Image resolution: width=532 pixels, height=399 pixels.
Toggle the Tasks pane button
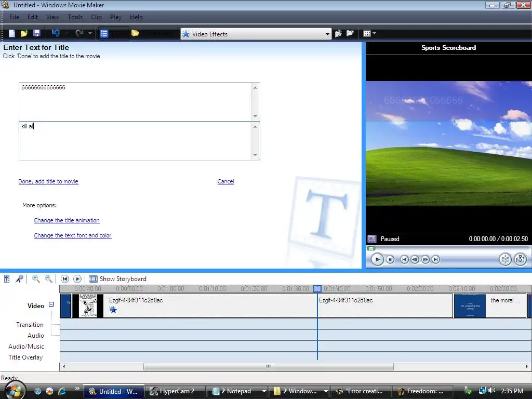pos(113,33)
